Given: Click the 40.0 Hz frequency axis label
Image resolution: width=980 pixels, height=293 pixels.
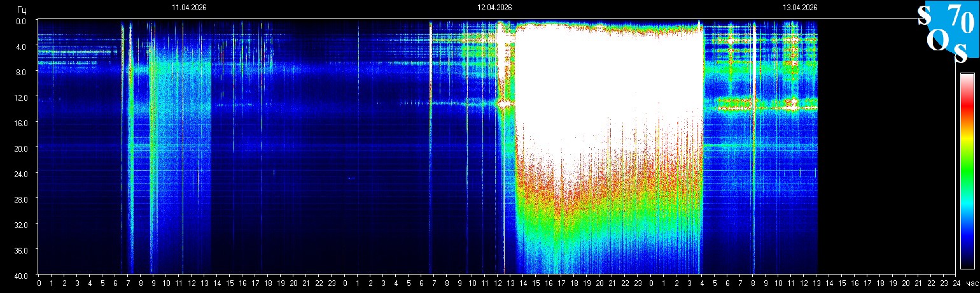Looking at the screenshot, I should 22,275.
